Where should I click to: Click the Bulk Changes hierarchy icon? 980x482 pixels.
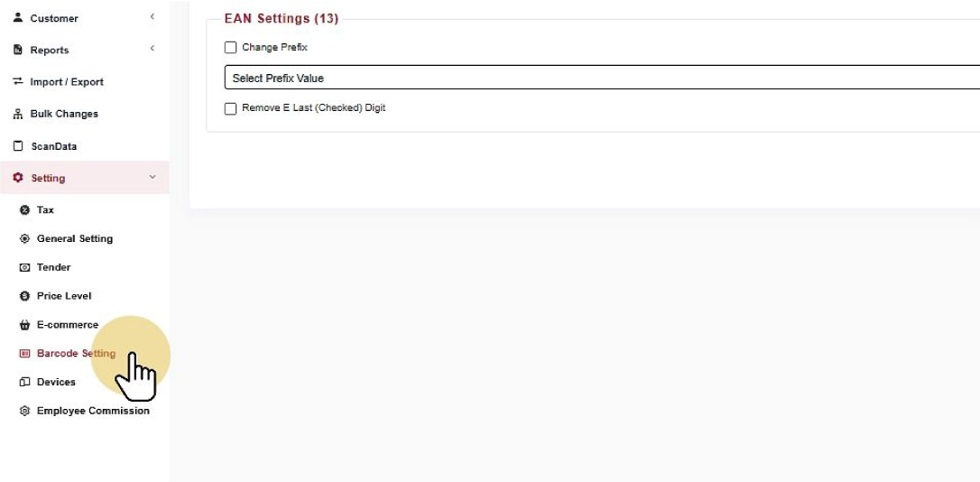pyautogui.click(x=17, y=114)
